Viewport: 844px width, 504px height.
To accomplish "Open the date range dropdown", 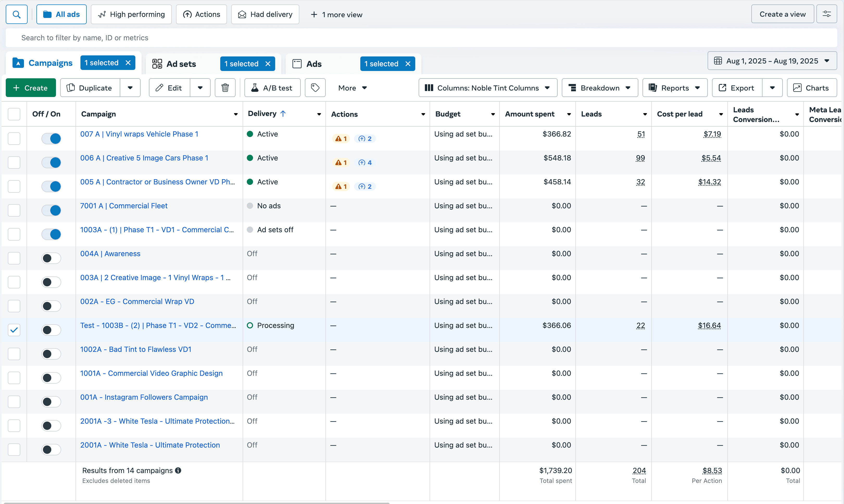I will click(x=772, y=61).
